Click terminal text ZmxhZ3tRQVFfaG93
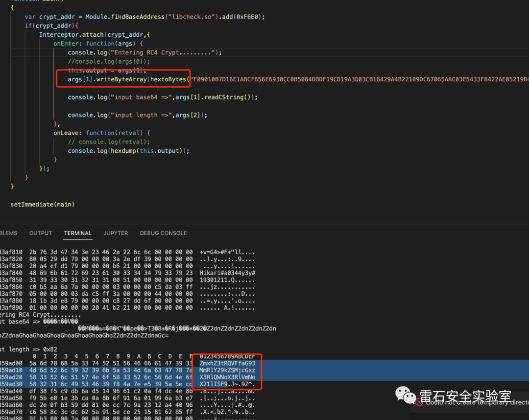The height and width of the screenshot is (420, 529). coord(227,363)
